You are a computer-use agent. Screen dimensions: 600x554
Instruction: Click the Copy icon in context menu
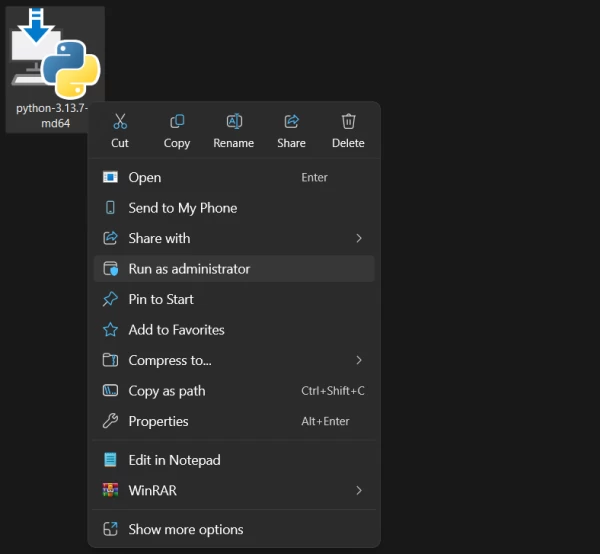click(177, 122)
